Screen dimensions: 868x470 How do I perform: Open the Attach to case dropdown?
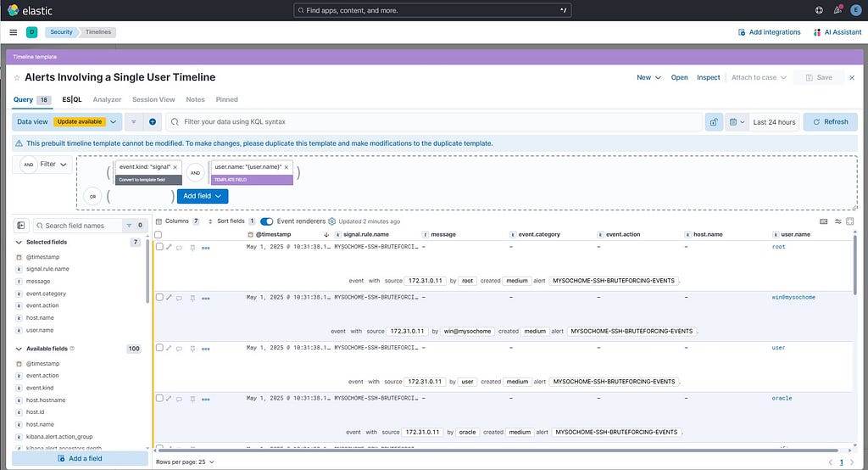(759, 77)
